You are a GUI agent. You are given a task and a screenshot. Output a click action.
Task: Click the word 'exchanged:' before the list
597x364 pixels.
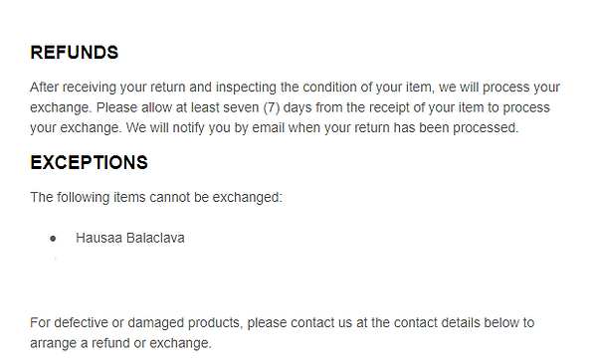coord(247,198)
